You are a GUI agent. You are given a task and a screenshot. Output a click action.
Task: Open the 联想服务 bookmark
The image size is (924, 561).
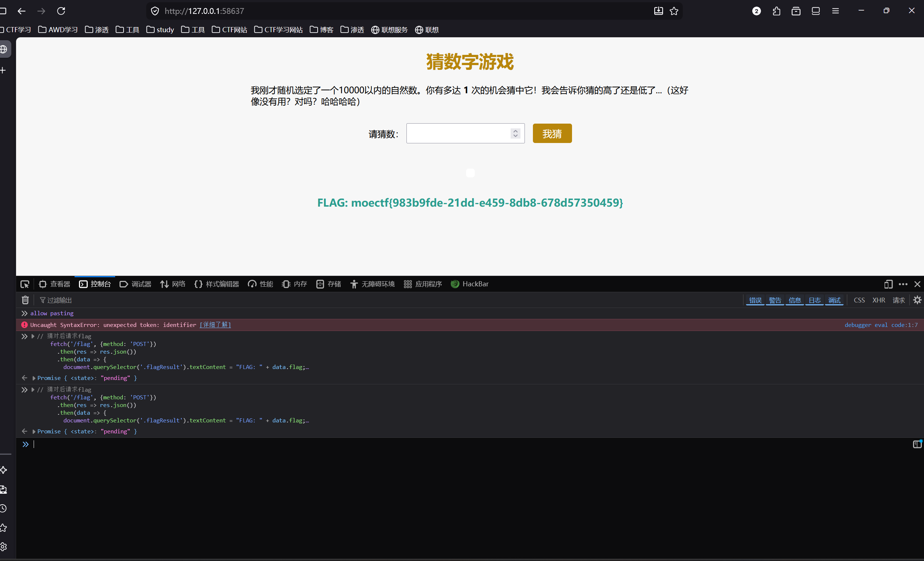389,30
